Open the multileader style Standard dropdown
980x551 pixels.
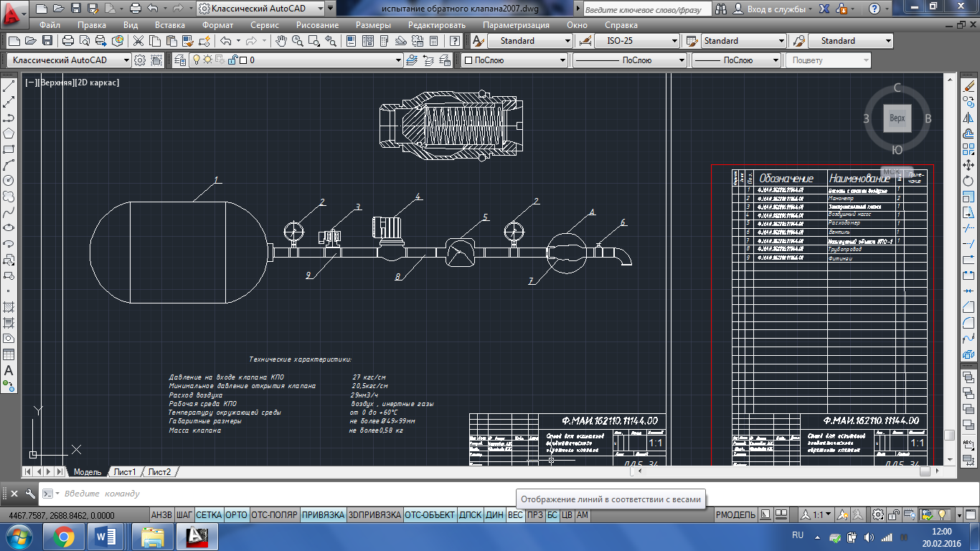tap(850, 41)
